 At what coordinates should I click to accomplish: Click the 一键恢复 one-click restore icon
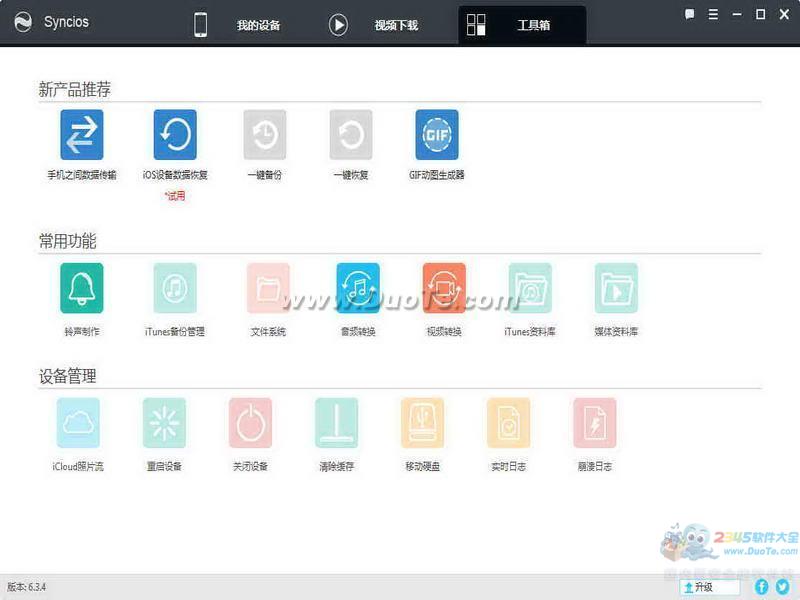[x=351, y=135]
